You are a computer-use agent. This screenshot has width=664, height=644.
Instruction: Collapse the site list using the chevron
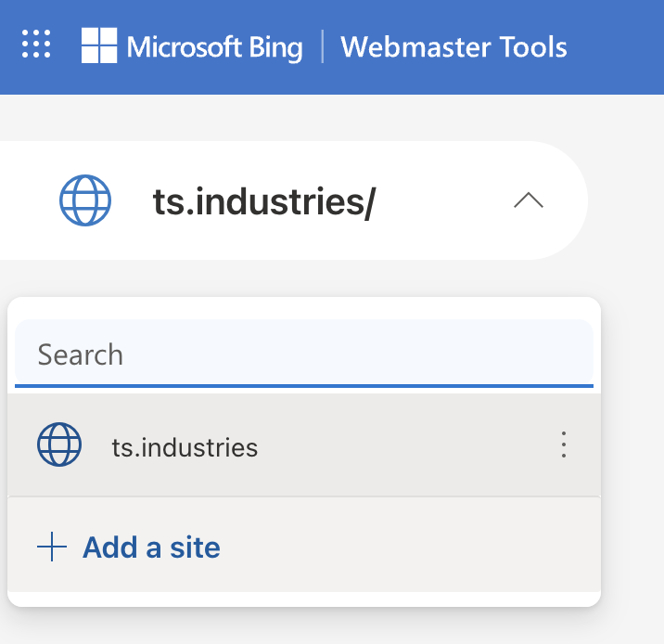(529, 200)
